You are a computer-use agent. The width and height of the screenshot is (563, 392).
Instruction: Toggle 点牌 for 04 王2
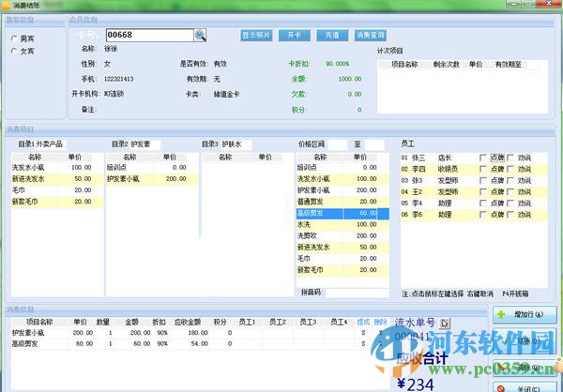[483, 192]
